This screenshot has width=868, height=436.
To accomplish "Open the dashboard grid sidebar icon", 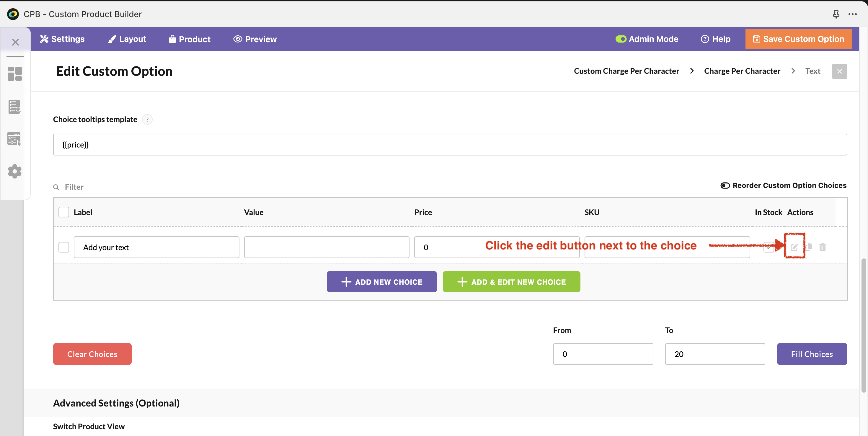I will point(14,73).
